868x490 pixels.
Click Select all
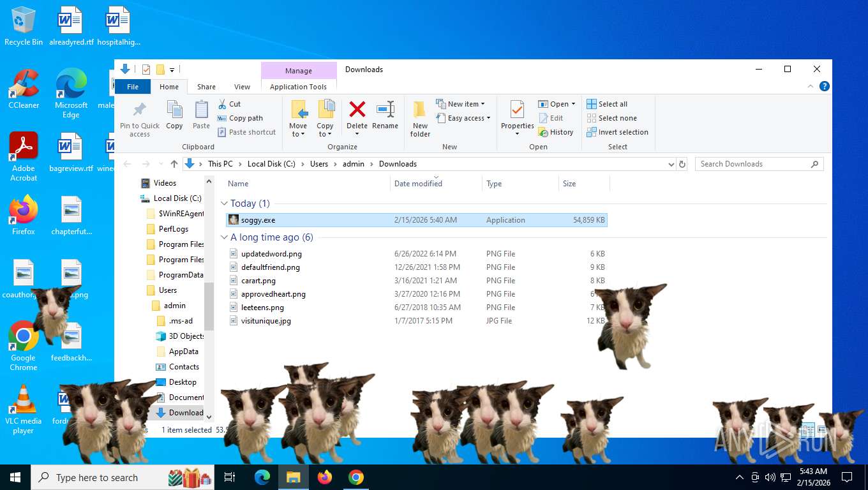(x=607, y=104)
